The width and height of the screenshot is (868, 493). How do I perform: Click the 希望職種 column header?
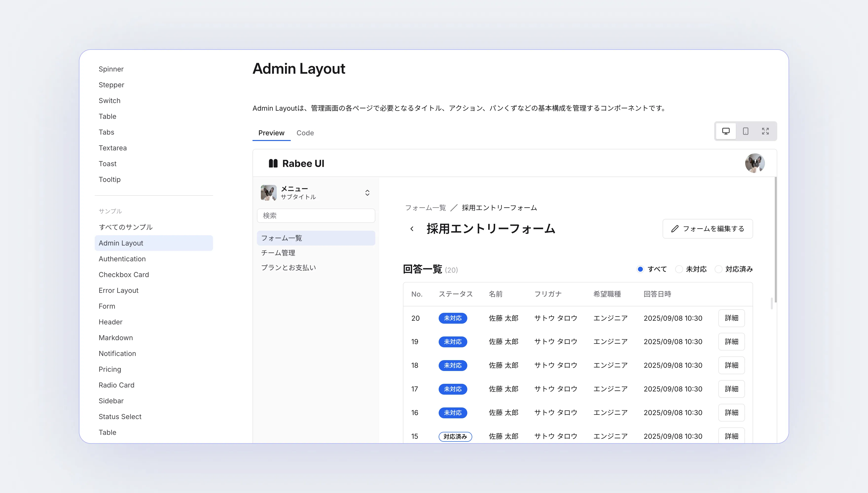[607, 294]
